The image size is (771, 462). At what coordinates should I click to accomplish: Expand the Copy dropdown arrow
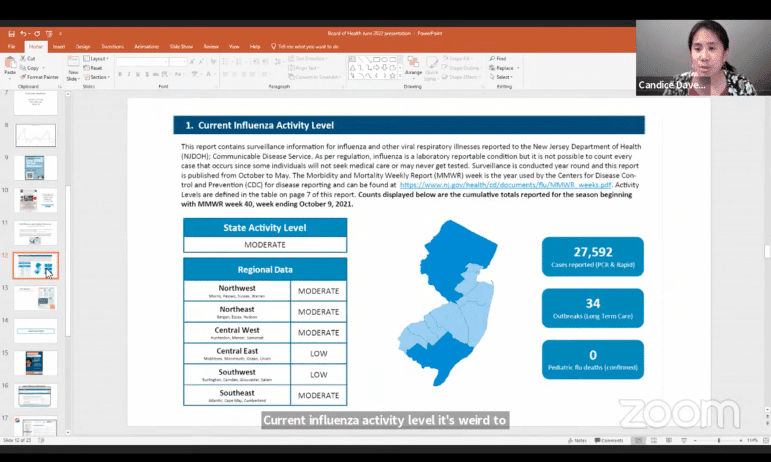pyautogui.click(x=44, y=68)
